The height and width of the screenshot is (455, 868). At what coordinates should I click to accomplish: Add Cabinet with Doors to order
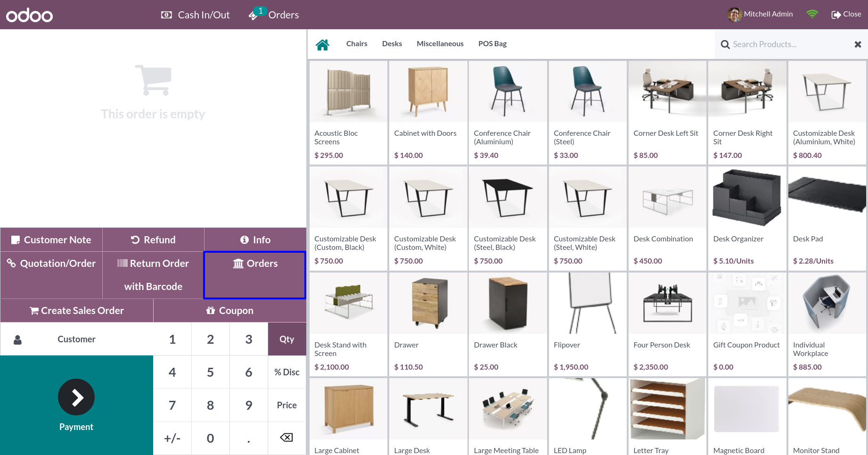pyautogui.click(x=428, y=113)
